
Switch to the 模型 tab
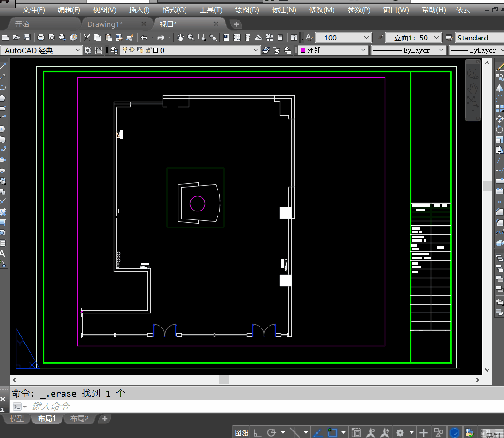click(x=17, y=418)
